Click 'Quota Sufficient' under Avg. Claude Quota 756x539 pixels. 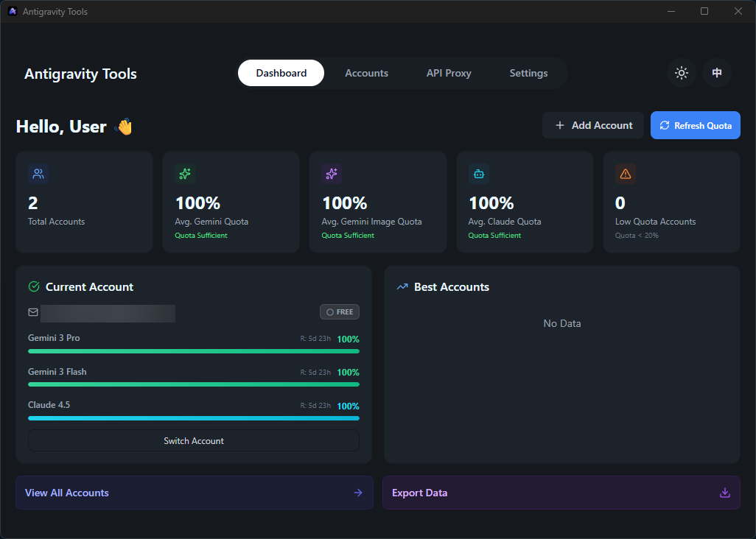pyautogui.click(x=494, y=236)
